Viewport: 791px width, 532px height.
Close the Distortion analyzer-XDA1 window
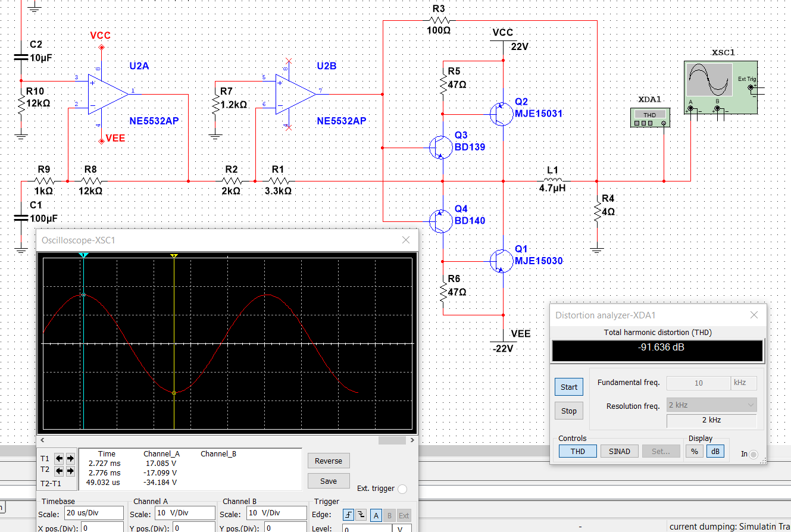[754, 315]
